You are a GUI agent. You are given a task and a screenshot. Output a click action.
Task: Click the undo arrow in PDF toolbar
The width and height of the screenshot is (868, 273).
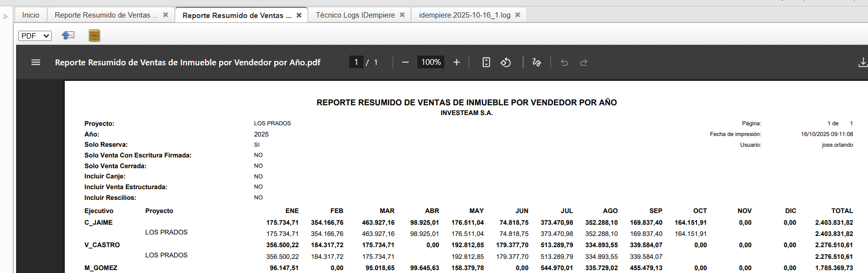pyautogui.click(x=564, y=62)
